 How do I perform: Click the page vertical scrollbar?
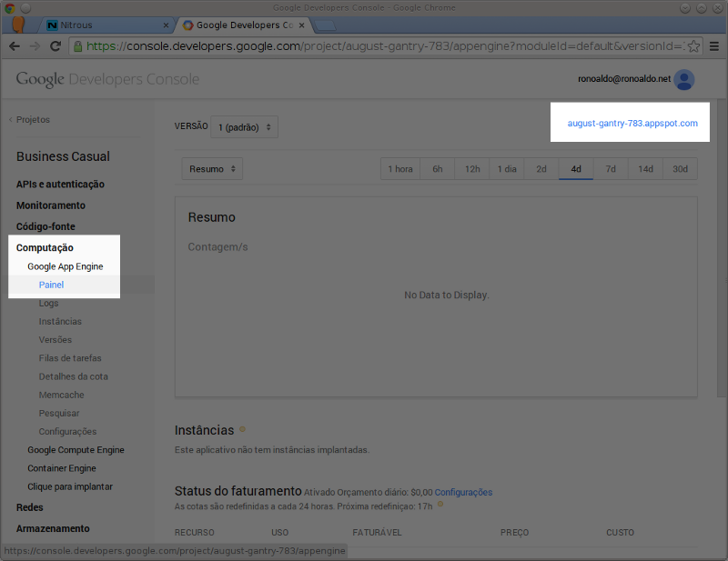pyautogui.click(x=722, y=248)
